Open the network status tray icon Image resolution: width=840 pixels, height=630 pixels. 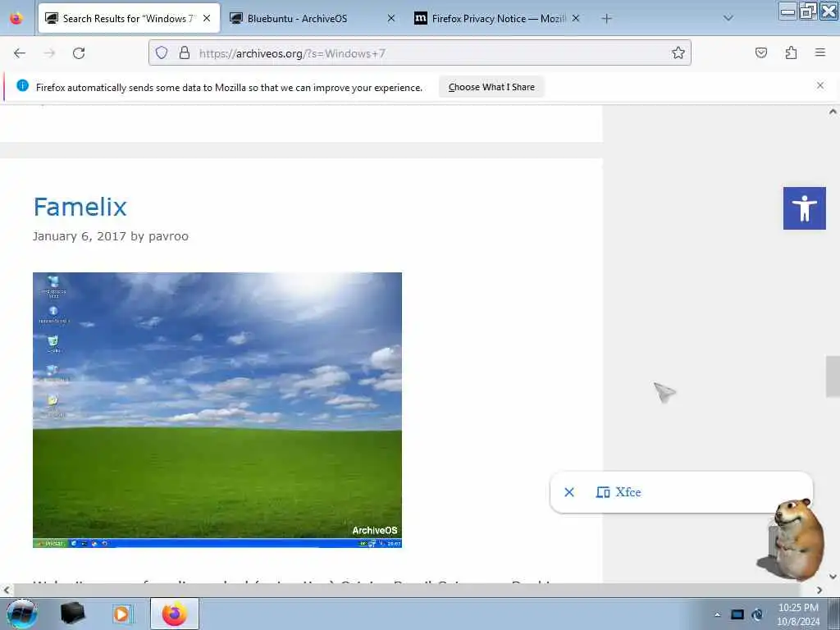pos(757,614)
